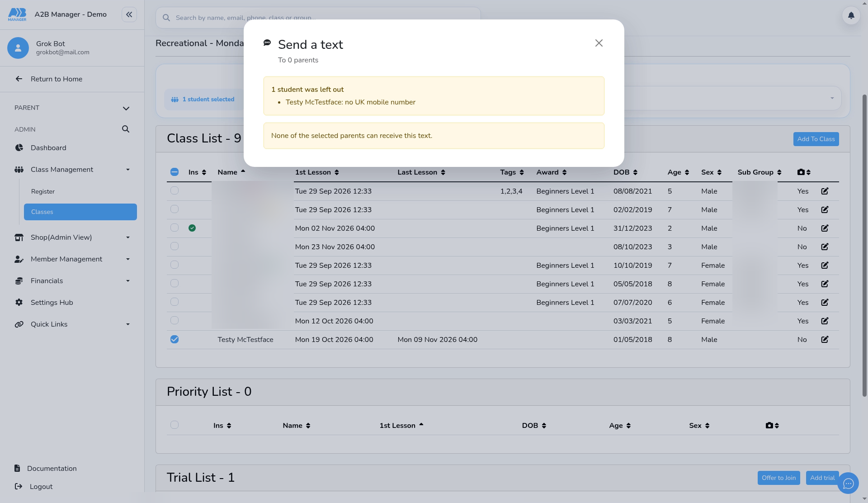Edit row with DOB 08/08/2021
The width and height of the screenshot is (868, 503).
point(825,191)
